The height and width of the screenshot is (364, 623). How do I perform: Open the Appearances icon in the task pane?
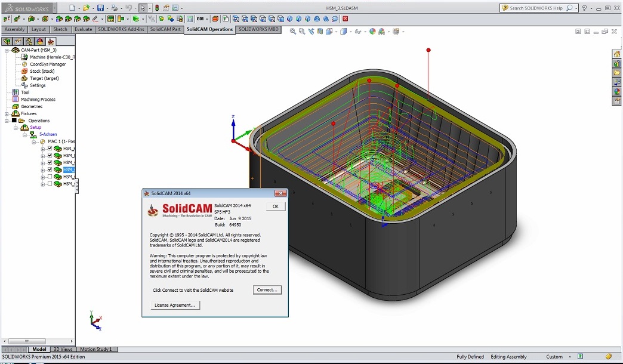616,92
